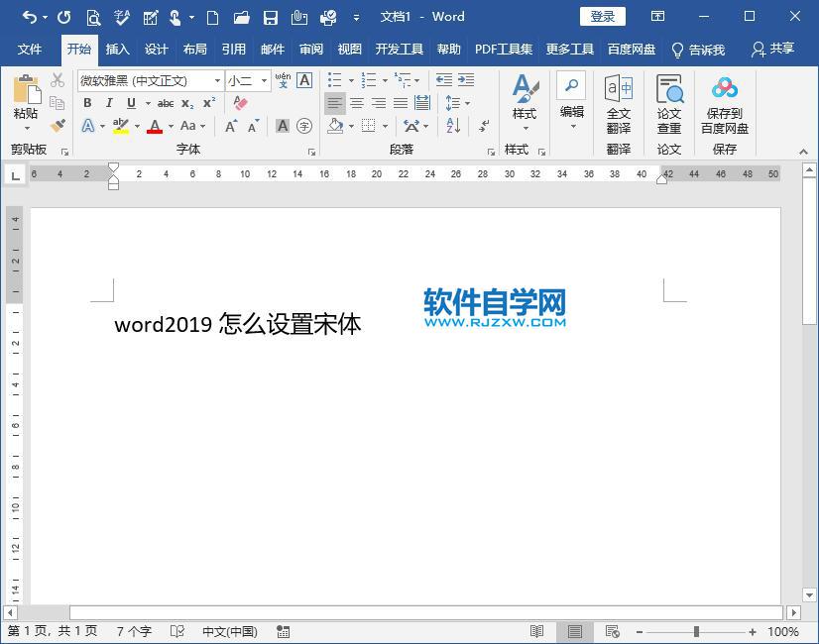Apply bold formatting with the B icon

click(x=88, y=102)
